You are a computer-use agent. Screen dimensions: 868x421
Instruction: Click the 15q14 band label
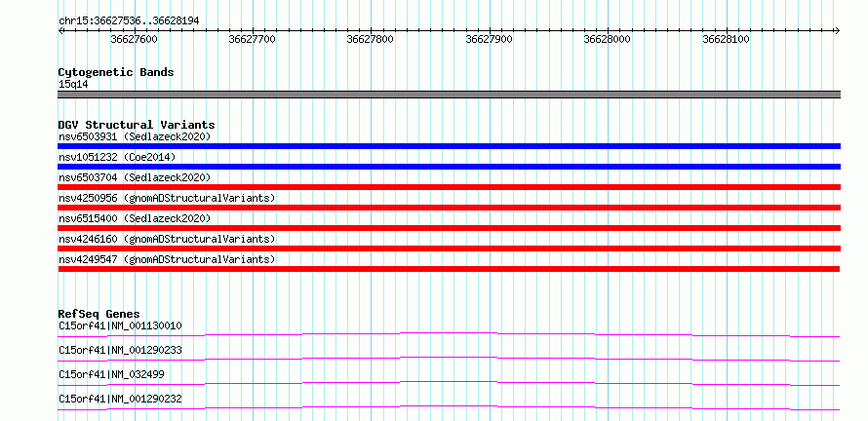tap(73, 85)
